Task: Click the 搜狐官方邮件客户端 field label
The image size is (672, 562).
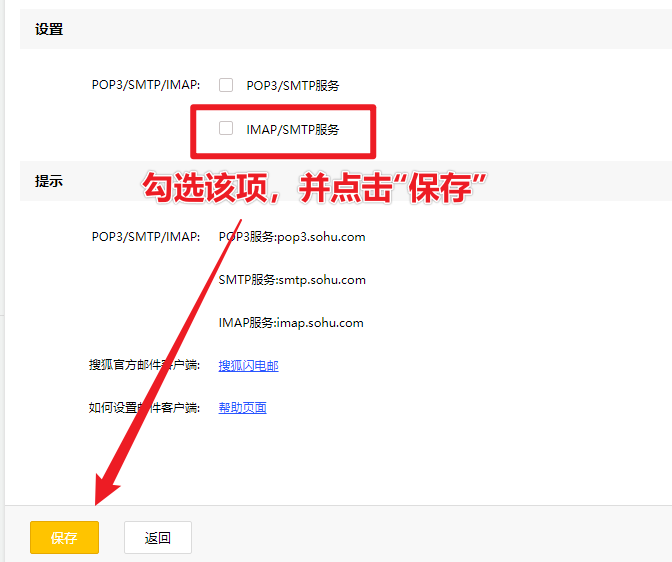Action: [144, 365]
